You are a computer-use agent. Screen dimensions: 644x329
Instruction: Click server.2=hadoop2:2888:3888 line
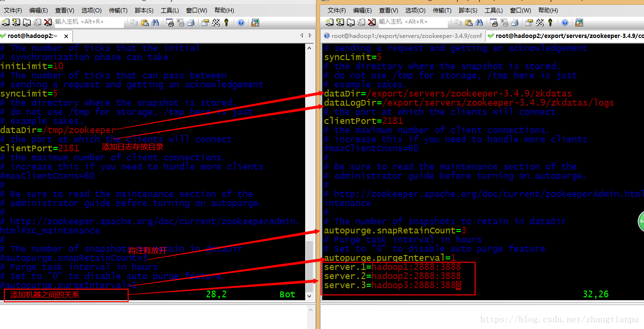(393, 276)
